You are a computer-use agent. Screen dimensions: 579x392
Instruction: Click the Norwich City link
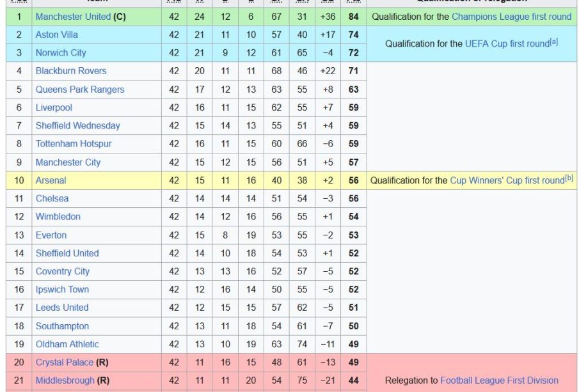pyautogui.click(x=61, y=53)
